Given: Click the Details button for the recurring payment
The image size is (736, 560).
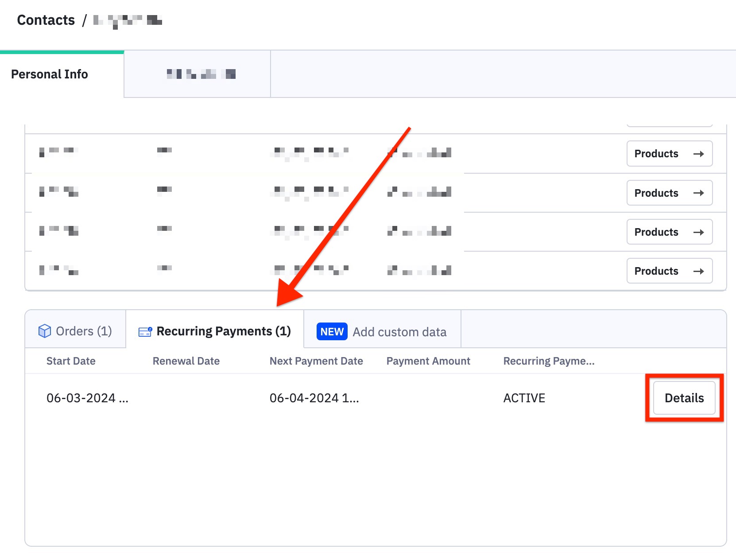Looking at the screenshot, I should [x=684, y=398].
